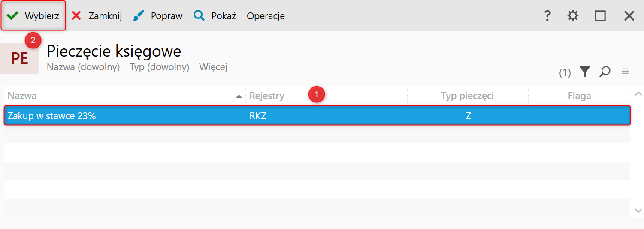Viewport: 644px width, 229px height.
Task: Sort by the Nazwa column header
Action: pyautogui.click(x=124, y=96)
